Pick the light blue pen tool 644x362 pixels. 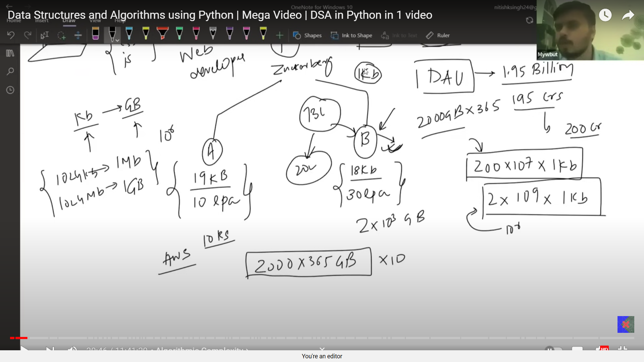point(129,34)
